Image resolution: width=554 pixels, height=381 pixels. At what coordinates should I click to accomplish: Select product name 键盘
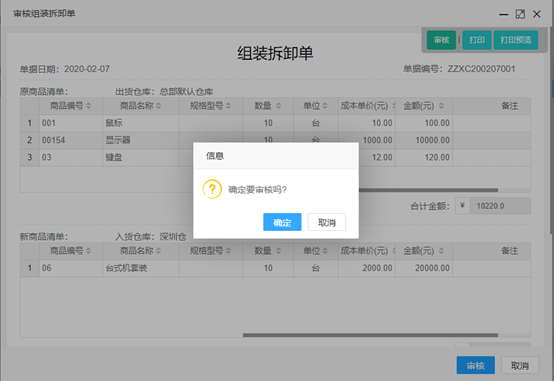pos(141,157)
